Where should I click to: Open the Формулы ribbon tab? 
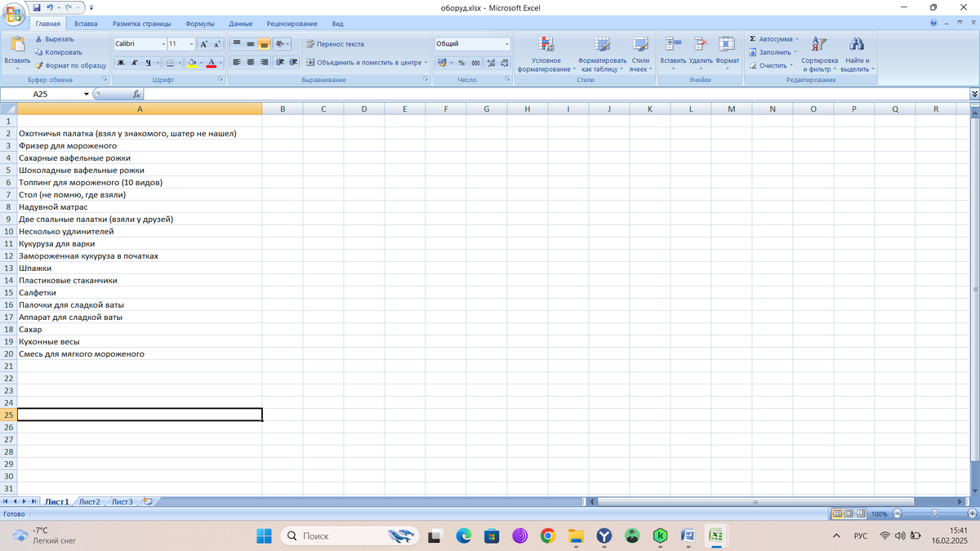click(x=199, y=24)
